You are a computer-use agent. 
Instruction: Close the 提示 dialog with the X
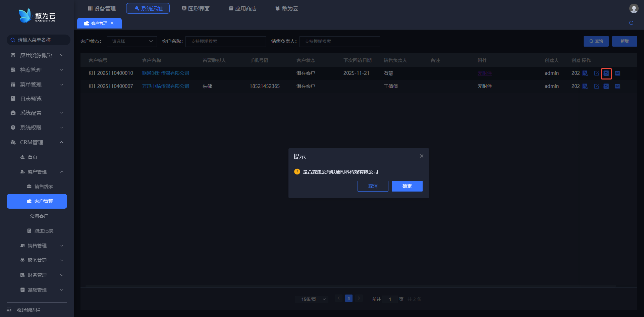[422, 156]
